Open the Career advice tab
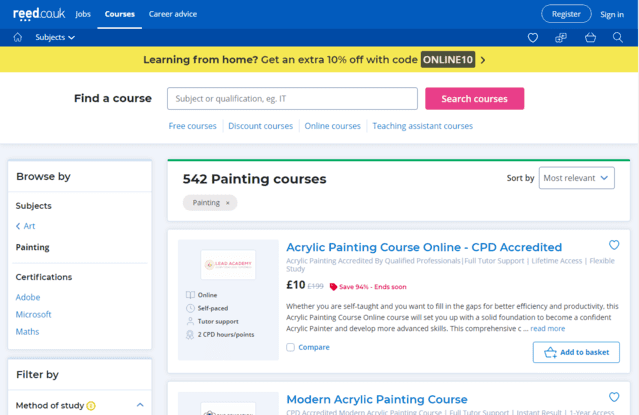 click(x=173, y=14)
